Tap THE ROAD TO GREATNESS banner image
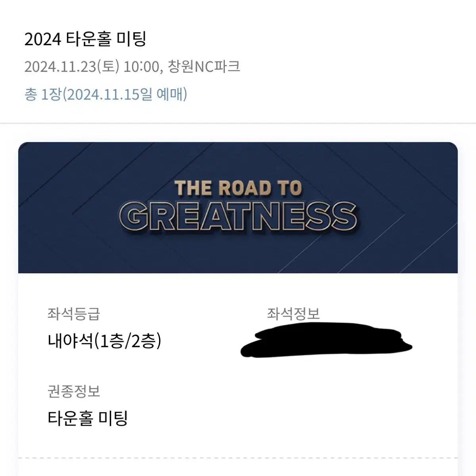Viewport: 476px width, 476px height. point(238,207)
